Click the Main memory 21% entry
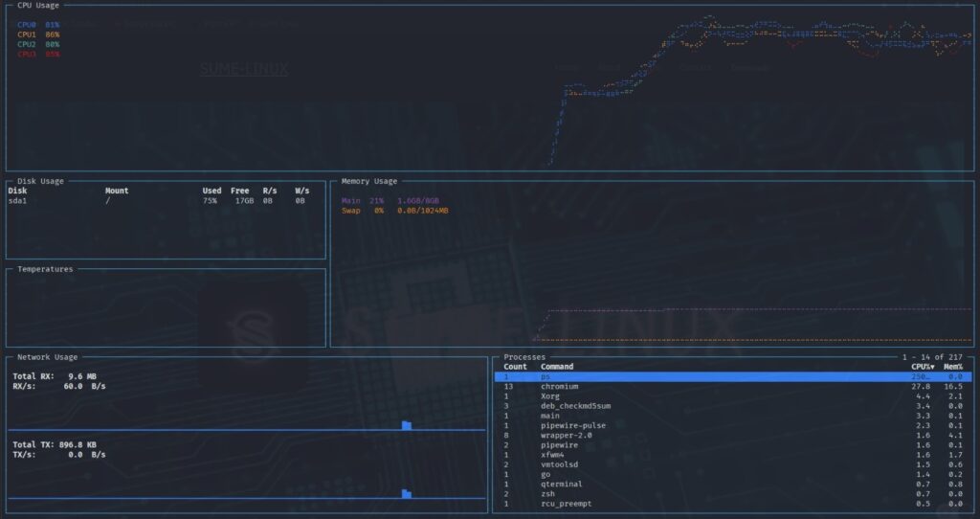 click(x=390, y=201)
